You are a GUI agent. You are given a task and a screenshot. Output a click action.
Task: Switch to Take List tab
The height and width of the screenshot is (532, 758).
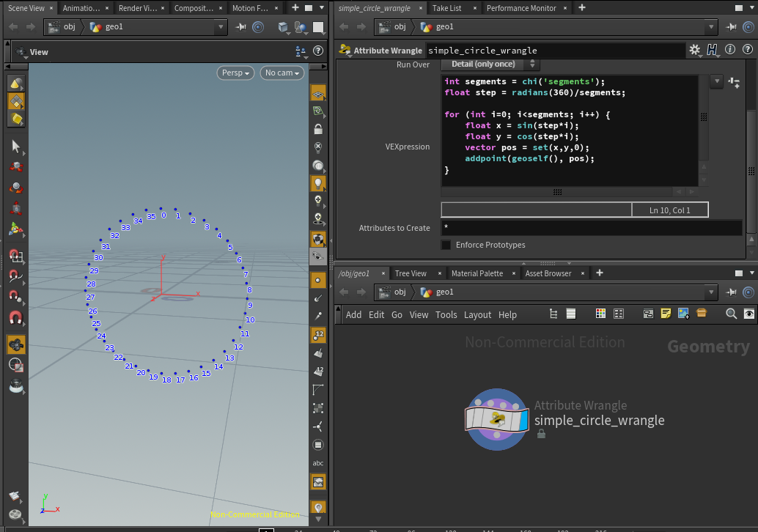point(446,8)
